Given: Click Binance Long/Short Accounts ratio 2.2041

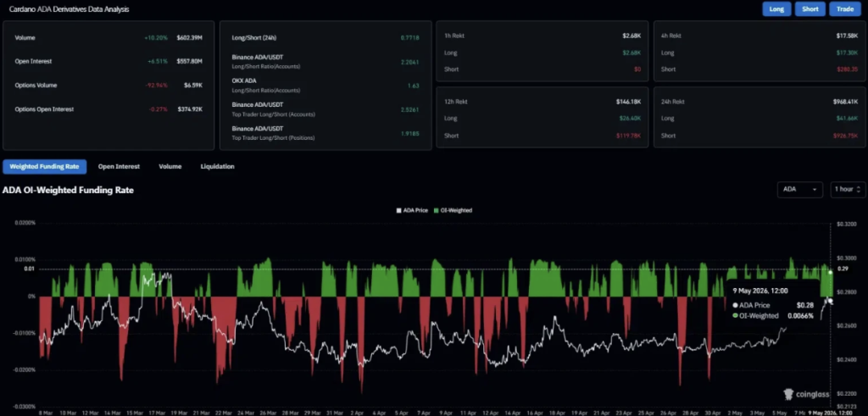Looking at the screenshot, I should pyautogui.click(x=409, y=62).
